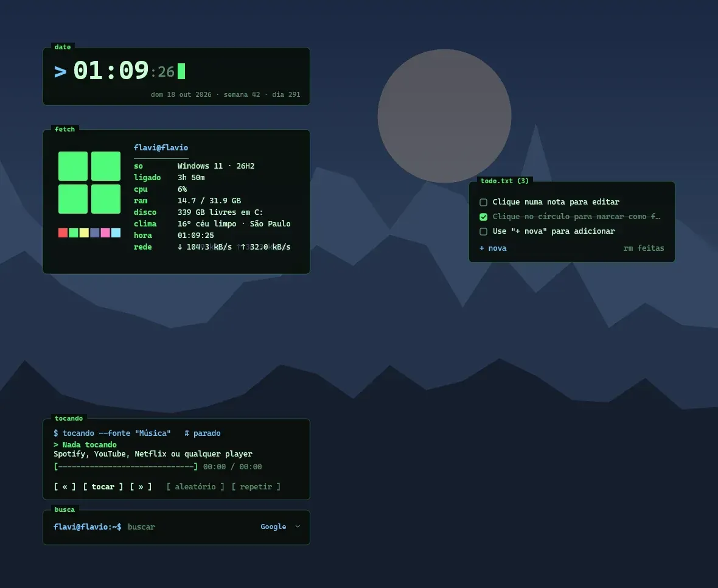The width and height of the screenshot is (718, 588).
Task: Click the green Windows logo in fetch
Action: [89, 183]
